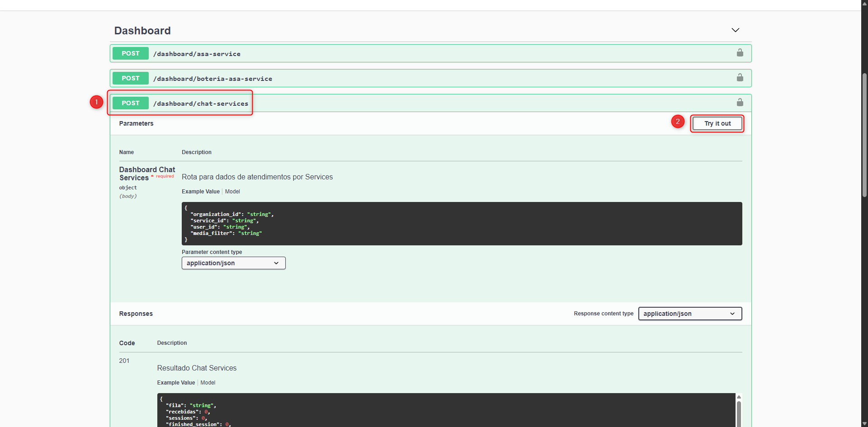Open the Response content type dropdown
This screenshot has width=868, height=427.
689,314
